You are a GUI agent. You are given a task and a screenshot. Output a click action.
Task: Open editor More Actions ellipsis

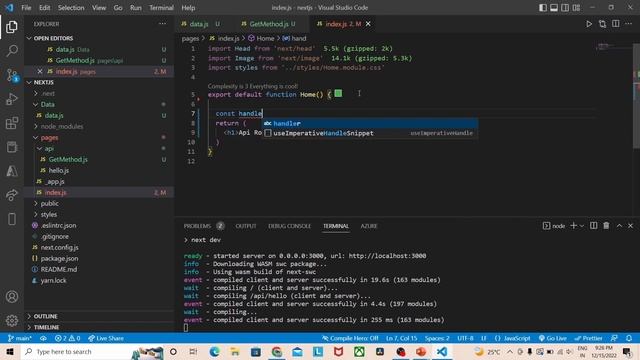[629, 24]
